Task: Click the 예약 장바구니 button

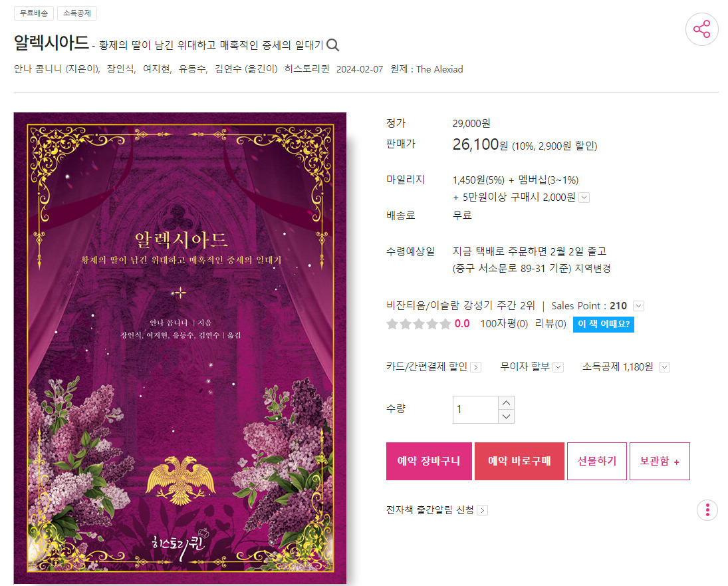Action: tap(429, 461)
